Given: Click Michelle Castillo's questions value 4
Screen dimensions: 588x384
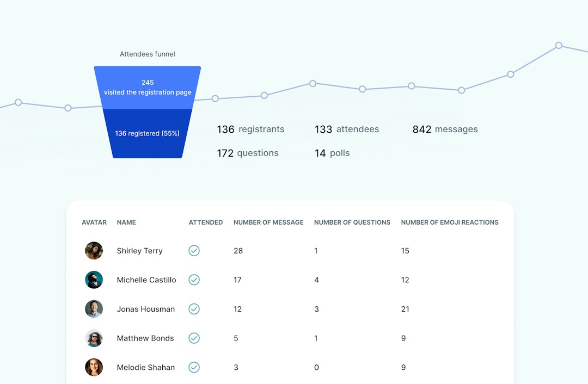Looking at the screenshot, I should pyautogui.click(x=316, y=280).
